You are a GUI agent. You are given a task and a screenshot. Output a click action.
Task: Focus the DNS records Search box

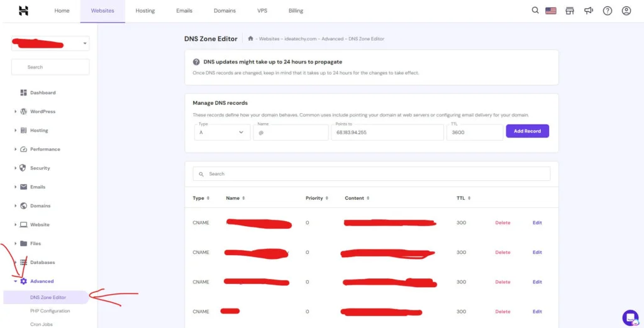(372, 174)
